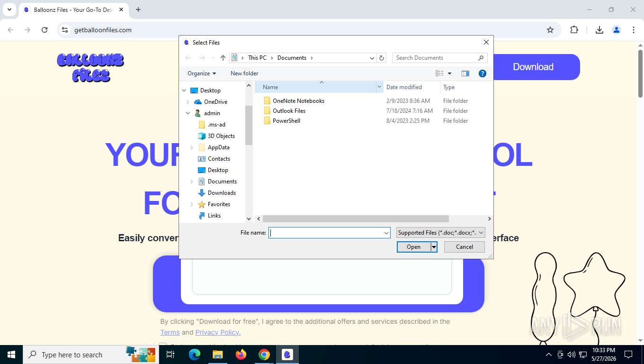The width and height of the screenshot is (644, 364).
Task: Open Balloonz Files app on taskbar
Action: pos(287,355)
